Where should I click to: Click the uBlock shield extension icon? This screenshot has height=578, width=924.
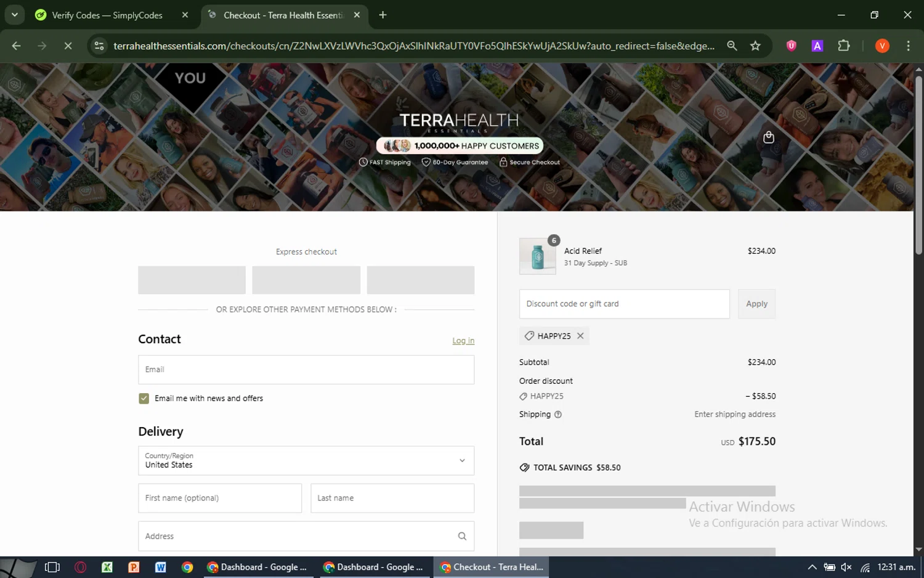(792, 46)
